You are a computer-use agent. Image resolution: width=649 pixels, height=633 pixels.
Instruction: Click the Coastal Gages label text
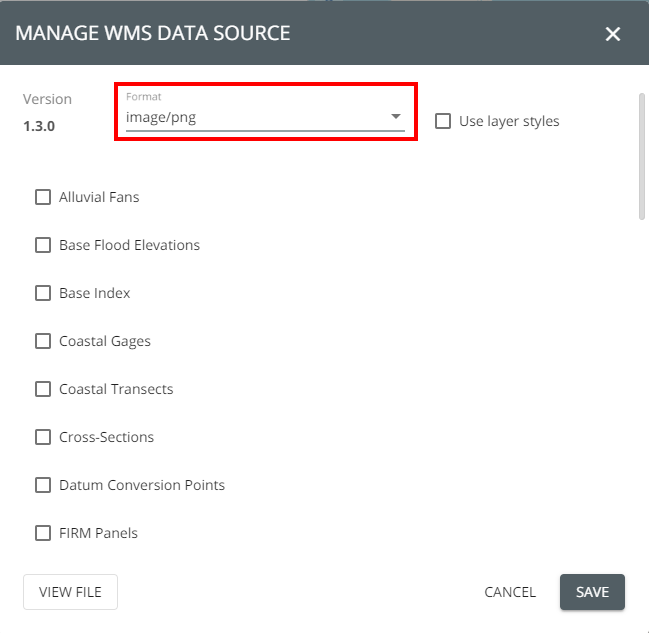(105, 342)
